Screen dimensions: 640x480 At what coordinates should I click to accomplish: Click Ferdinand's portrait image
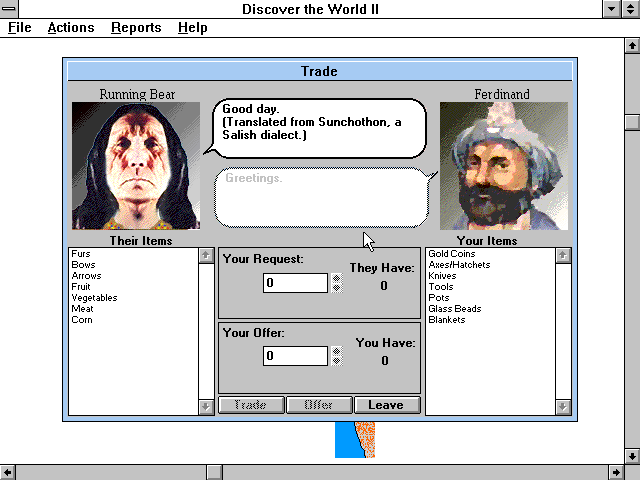[503, 166]
